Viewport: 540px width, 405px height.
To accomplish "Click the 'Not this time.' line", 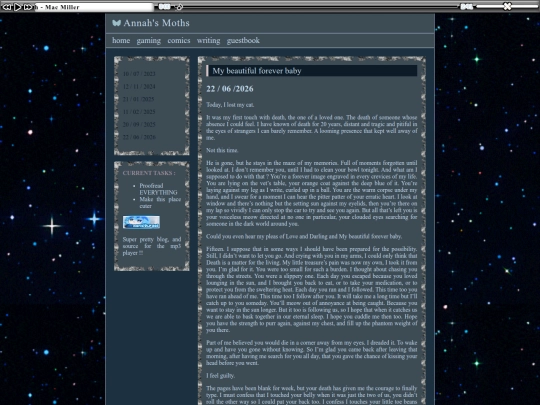I will [x=222, y=150].
